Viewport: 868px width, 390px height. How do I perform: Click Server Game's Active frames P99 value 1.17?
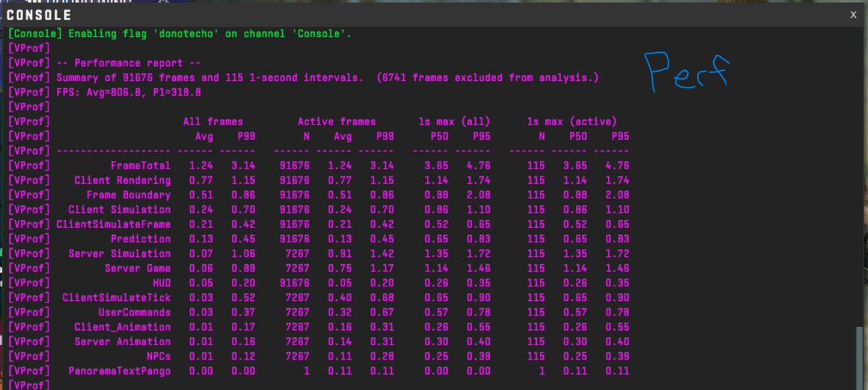click(x=381, y=268)
